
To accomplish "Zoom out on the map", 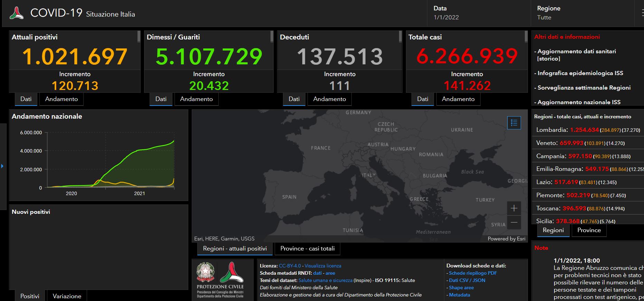I will pyautogui.click(x=514, y=222).
